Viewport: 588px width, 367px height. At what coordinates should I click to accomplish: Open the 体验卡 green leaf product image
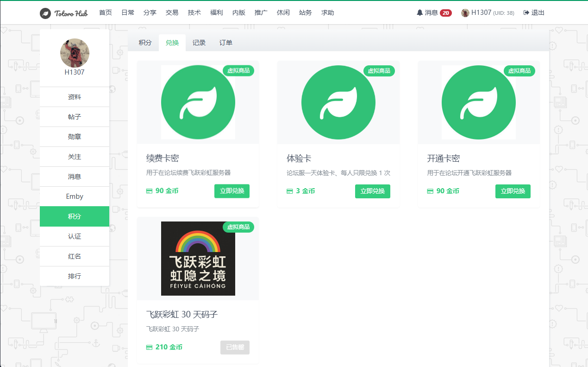pyautogui.click(x=338, y=102)
